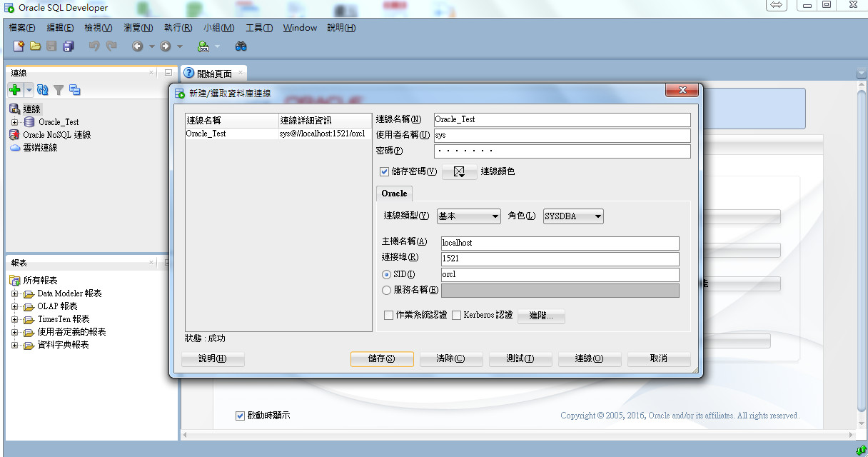Click the 儲存 button
This screenshot has height=457, width=868.
click(382, 358)
